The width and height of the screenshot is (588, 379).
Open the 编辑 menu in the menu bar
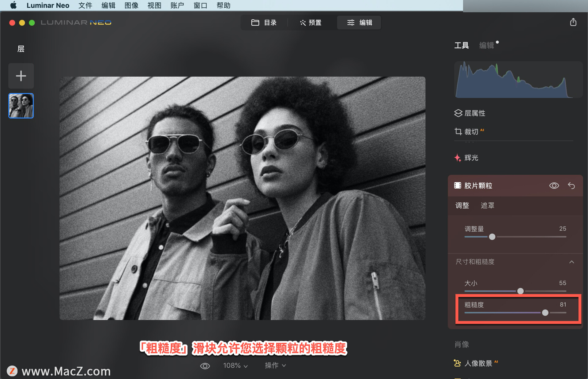coord(108,5)
